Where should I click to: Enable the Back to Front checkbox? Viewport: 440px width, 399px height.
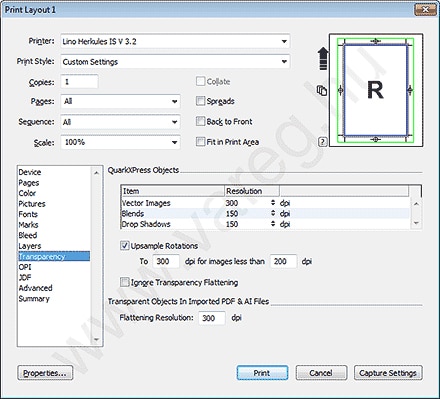coord(200,121)
